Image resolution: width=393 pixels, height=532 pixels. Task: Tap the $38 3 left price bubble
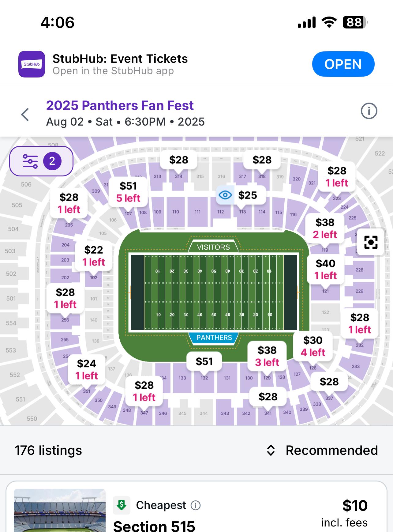pyautogui.click(x=267, y=356)
